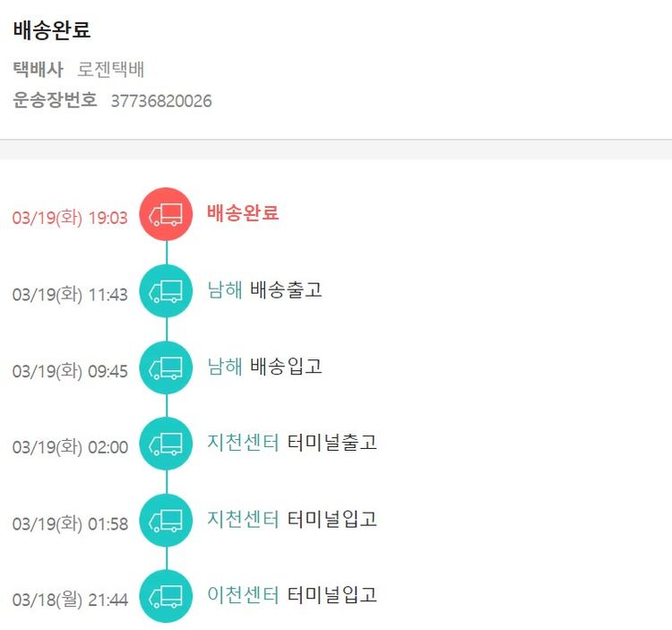This screenshot has width=672, height=630.
Task: Click the 택배사 label
Action: click(38, 70)
